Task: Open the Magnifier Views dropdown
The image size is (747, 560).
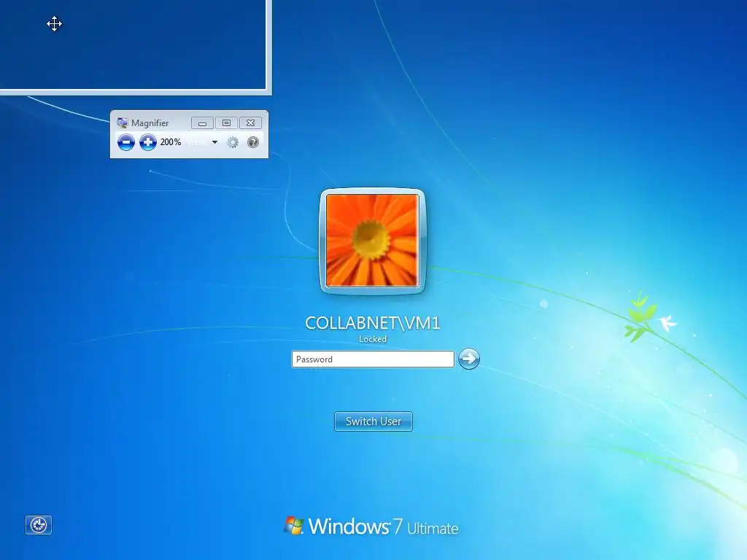Action: click(204, 142)
